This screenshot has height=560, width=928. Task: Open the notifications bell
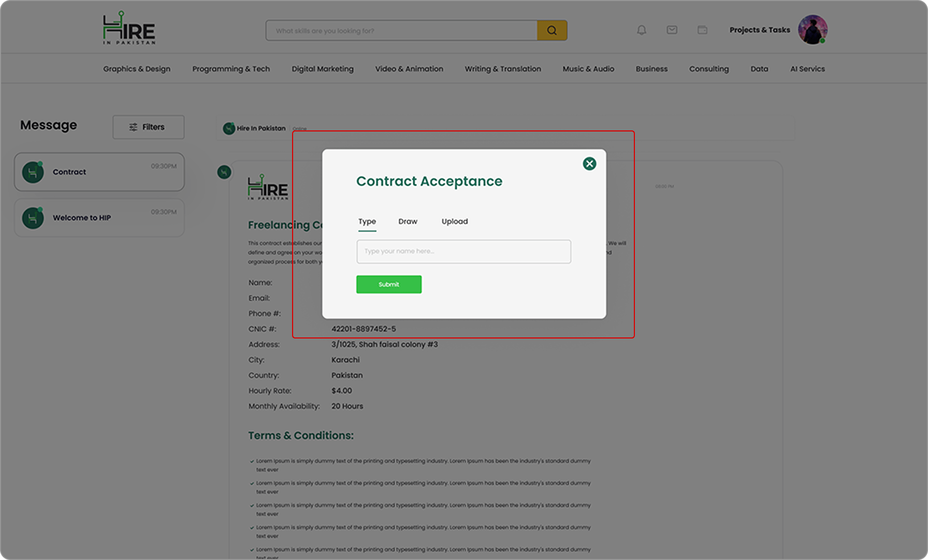coord(642,30)
